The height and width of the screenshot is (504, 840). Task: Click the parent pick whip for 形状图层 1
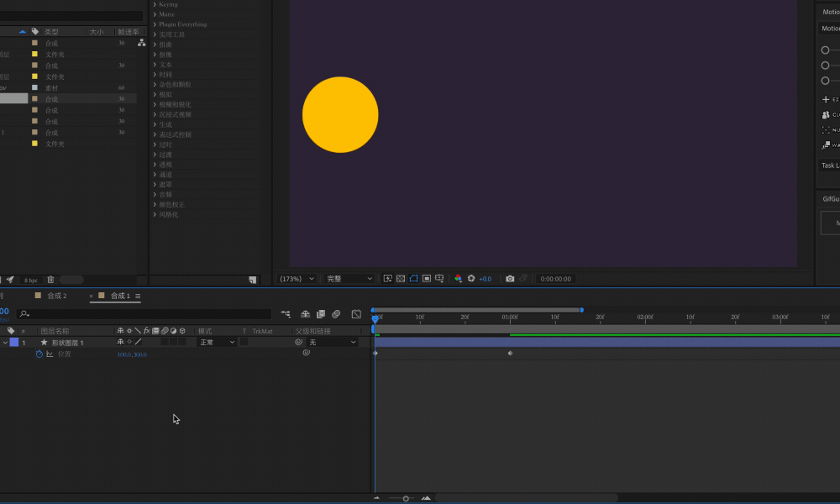[x=298, y=342]
